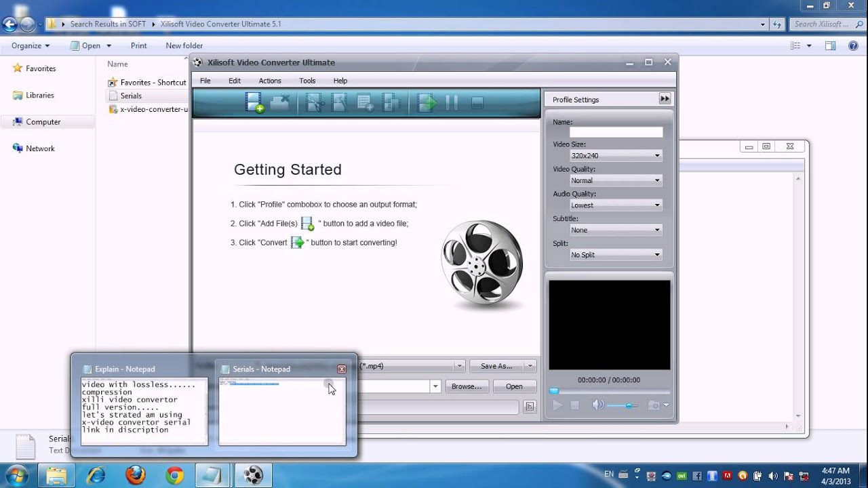
Task: Click the Explorer help question-mark icon
Action: click(854, 45)
